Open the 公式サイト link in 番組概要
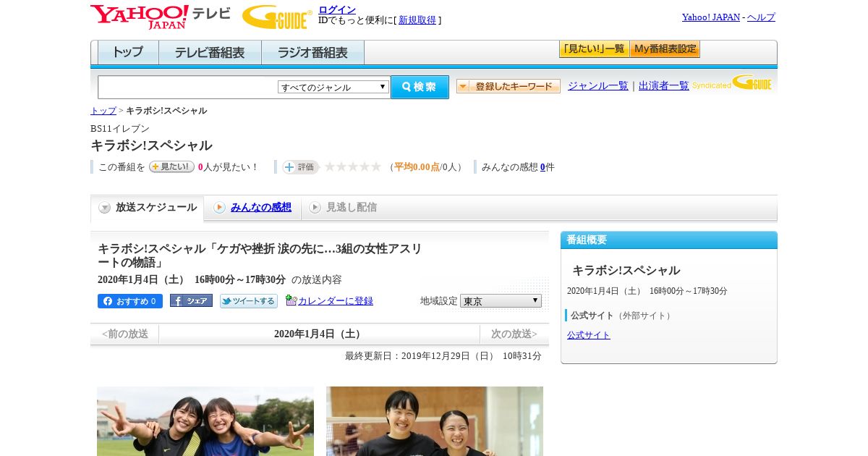Screen dimensions: 868x456 589,335
